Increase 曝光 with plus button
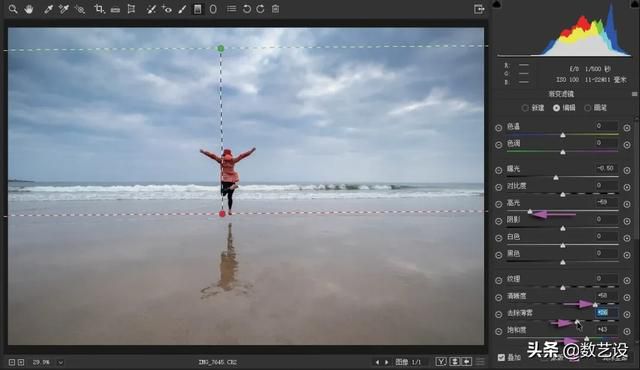The image size is (640, 370). pos(627,170)
